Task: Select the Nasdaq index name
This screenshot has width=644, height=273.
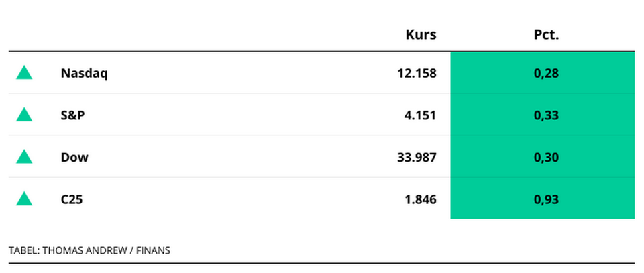Action: click(x=84, y=73)
